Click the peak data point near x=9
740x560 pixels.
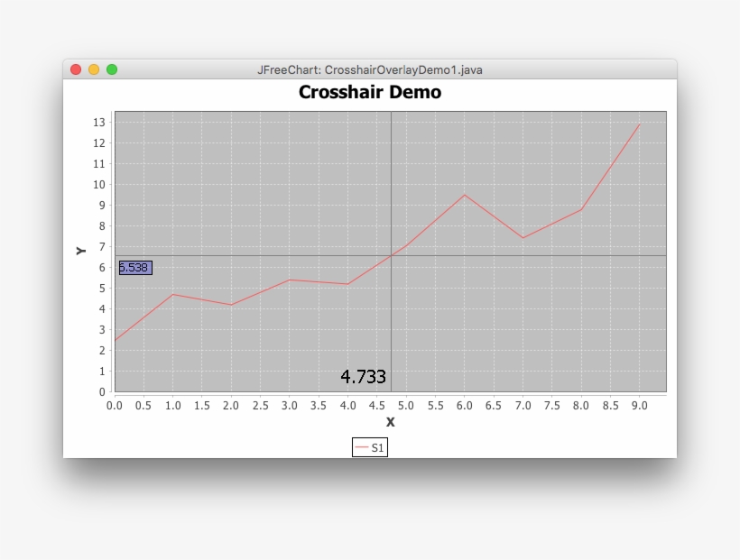click(640, 125)
